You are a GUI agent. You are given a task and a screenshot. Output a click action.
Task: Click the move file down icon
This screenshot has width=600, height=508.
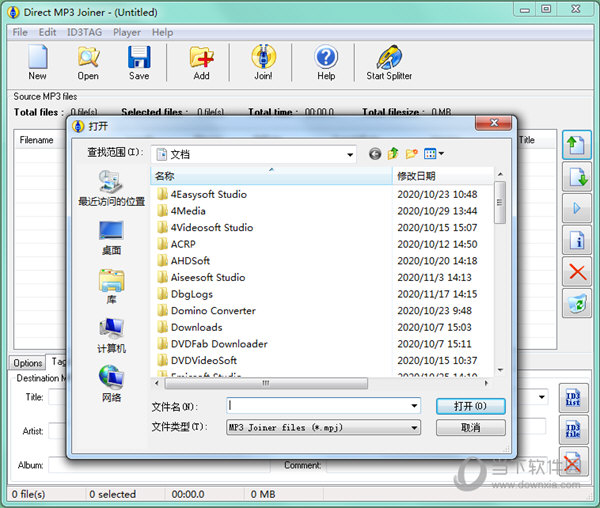[x=577, y=177]
